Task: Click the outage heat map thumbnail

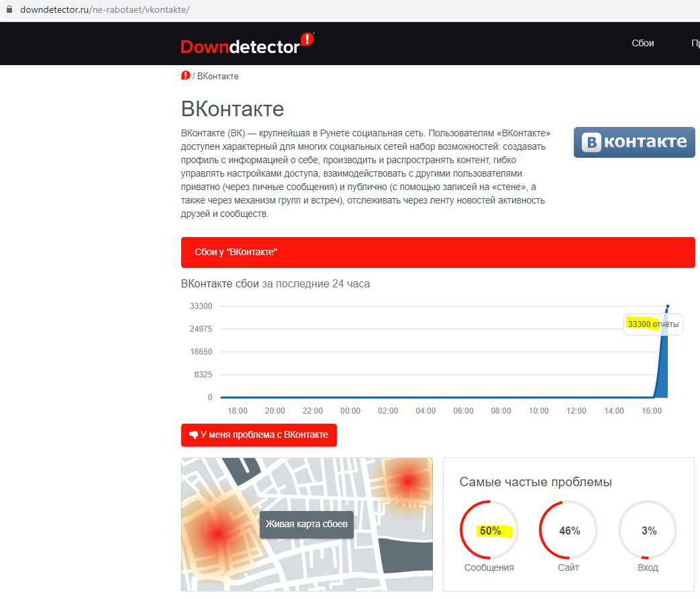Action: [x=307, y=524]
